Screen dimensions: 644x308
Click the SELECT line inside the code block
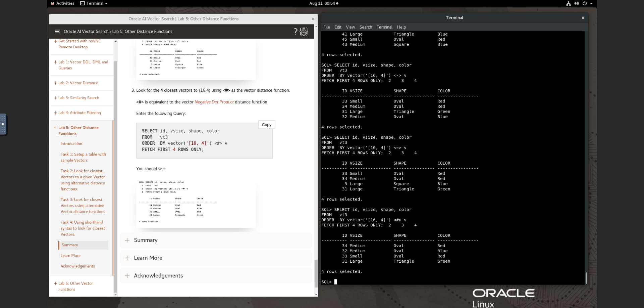pyautogui.click(x=180, y=131)
